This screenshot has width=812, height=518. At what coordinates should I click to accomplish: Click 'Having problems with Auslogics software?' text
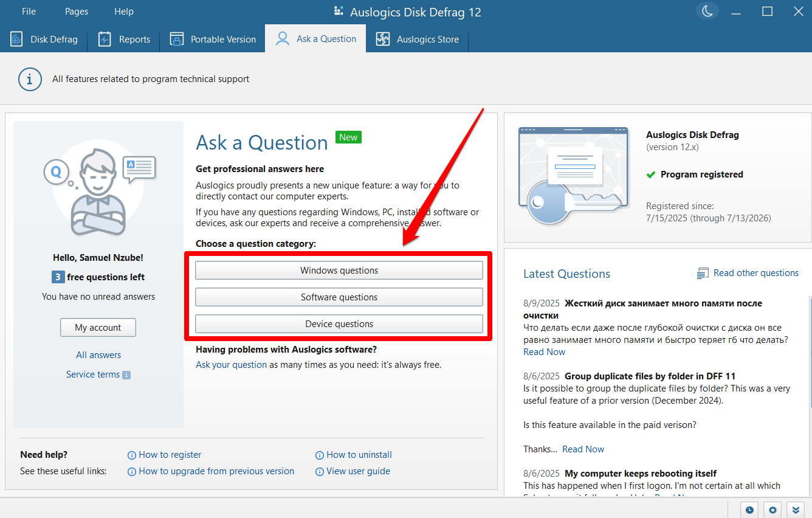tap(286, 350)
